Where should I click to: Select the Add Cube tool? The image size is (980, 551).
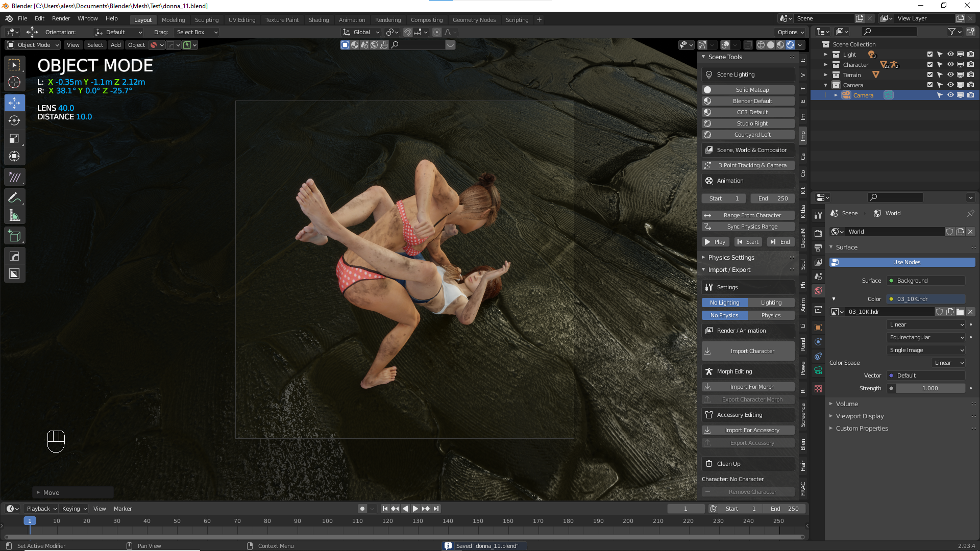tap(14, 236)
